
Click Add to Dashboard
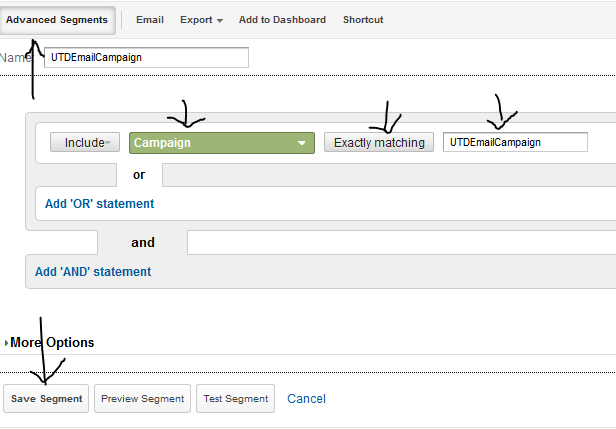click(x=282, y=20)
